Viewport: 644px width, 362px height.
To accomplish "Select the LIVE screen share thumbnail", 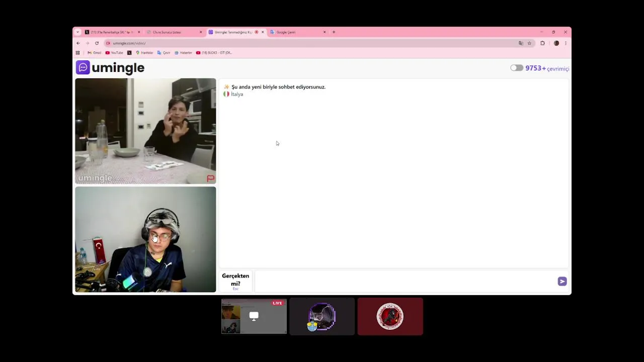I will [x=254, y=316].
